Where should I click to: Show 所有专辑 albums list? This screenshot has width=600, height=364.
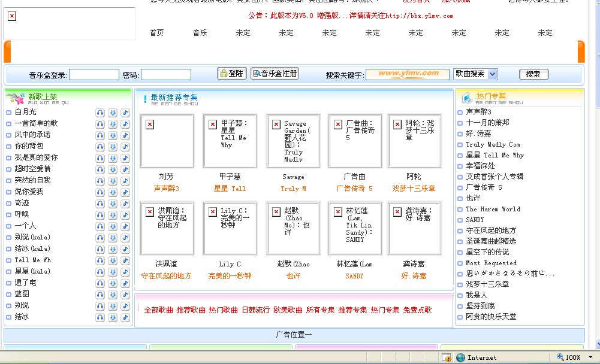point(320,310)
